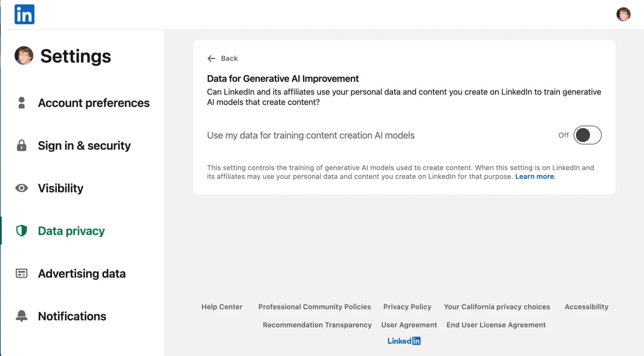The image size is (644, 356).
Task: Click the lock icon for Sign in & security
Action: point(21,146)
